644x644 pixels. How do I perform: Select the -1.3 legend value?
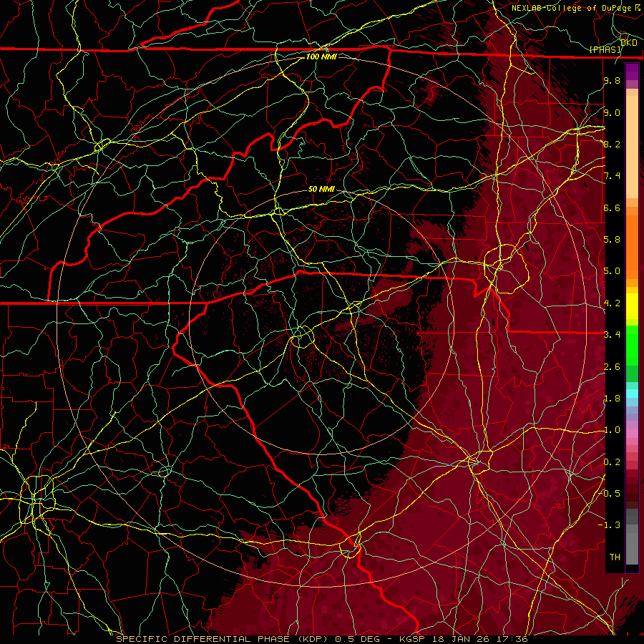[x=610, y=525]
